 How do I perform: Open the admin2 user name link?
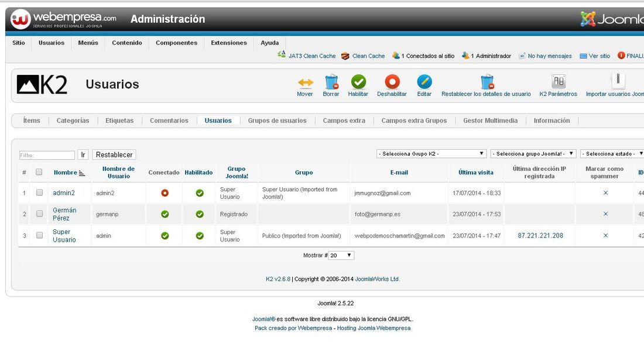[x=64, y=193]
